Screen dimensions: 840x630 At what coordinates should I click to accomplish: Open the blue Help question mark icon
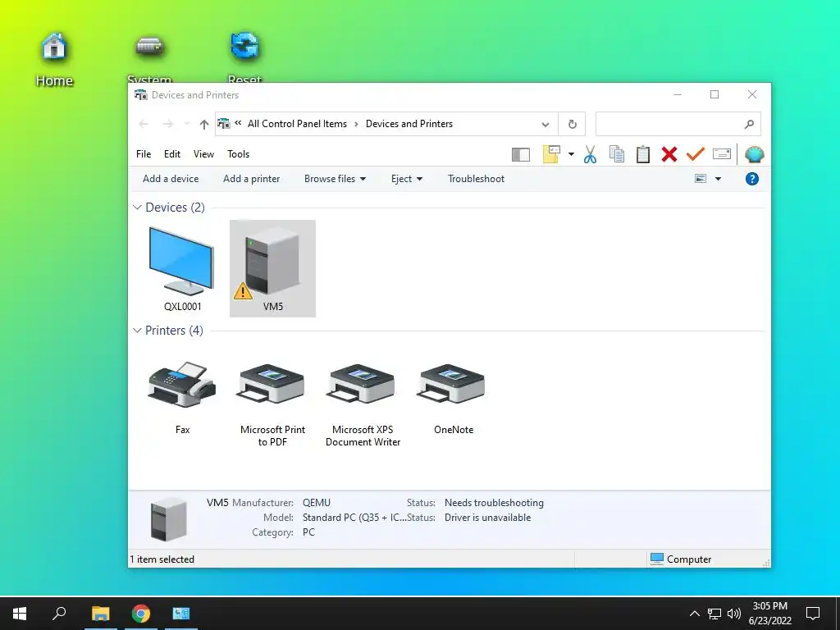pos(751,179)
